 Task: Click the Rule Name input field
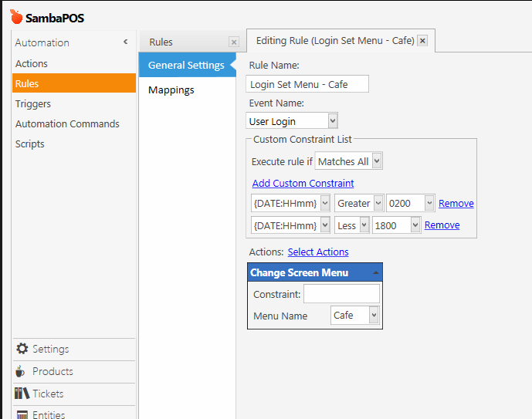point(307,84)
